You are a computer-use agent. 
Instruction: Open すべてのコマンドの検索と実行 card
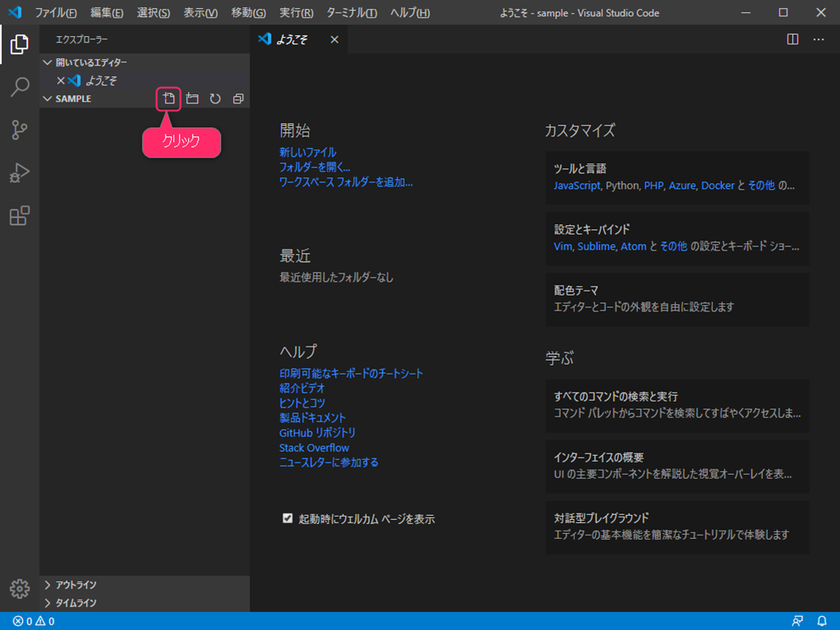pyautogui.click(x=677, y=406)
